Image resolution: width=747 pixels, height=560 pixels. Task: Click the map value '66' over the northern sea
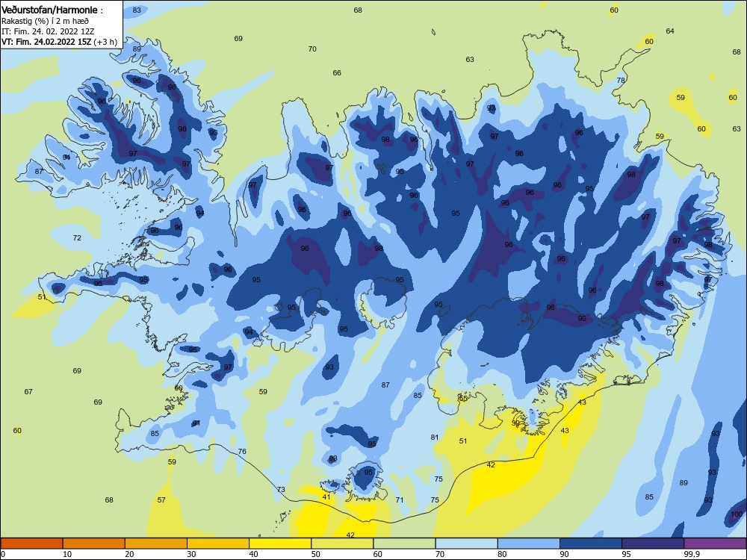pyautogui.click(x=337, y=73)
